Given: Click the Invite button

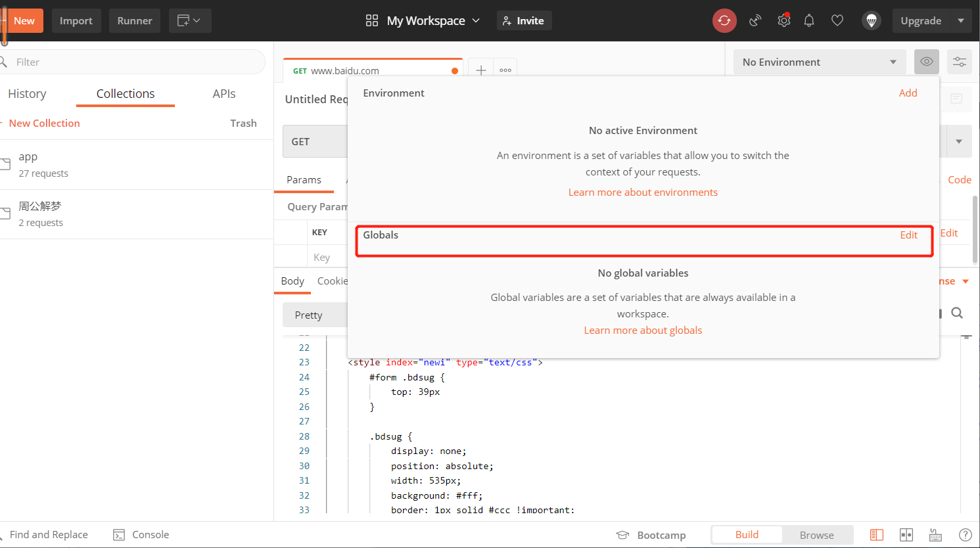Looking at the screenshot, I should click(x=524, y=20).
